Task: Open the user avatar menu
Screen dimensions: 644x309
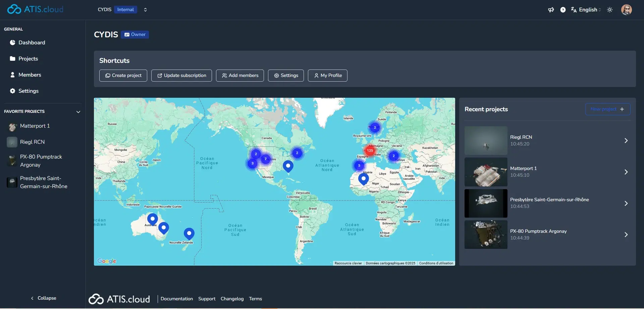Action: [x=626, y=10]
